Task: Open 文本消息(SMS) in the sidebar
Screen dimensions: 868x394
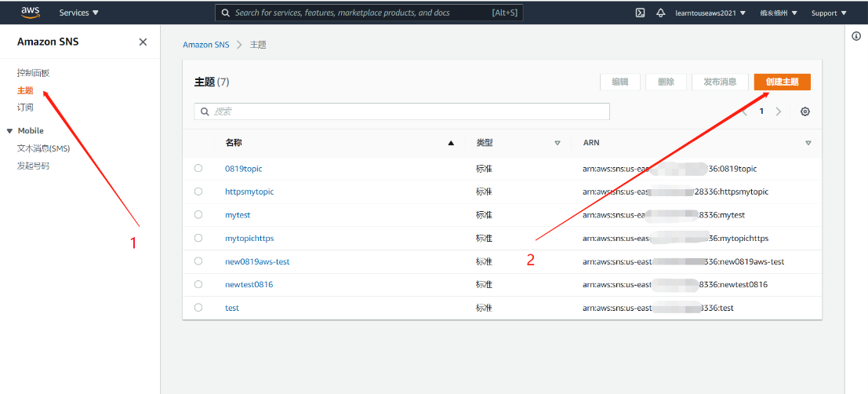Action: tap(44, 148)
